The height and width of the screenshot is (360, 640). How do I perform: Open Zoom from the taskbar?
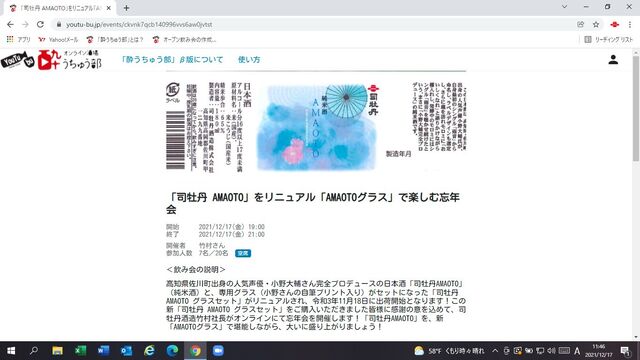(x=218, y=351)
